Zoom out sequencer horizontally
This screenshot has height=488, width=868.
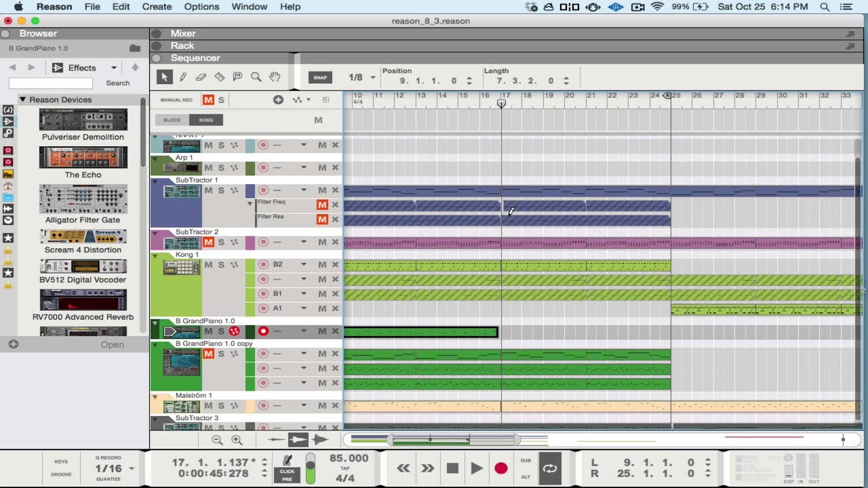[x=217, y=440]
